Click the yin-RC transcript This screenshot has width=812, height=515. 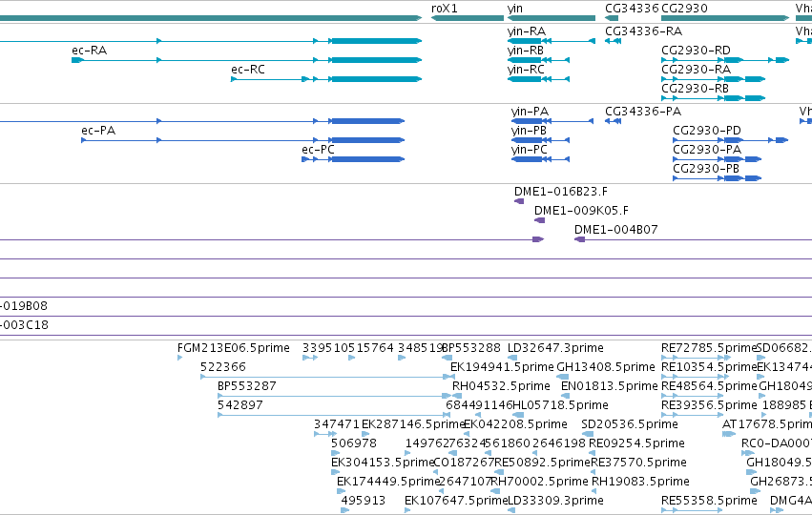pos(538,79)
